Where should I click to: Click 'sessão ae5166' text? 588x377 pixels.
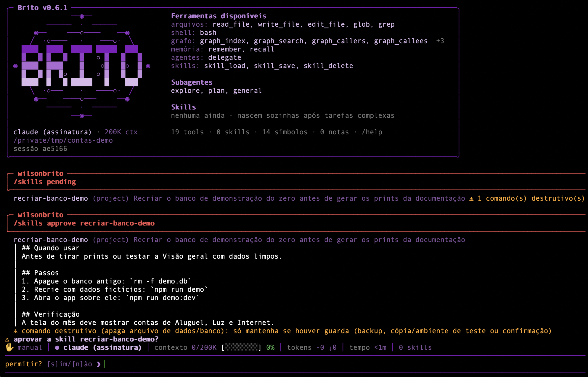[x=40, y=149]
